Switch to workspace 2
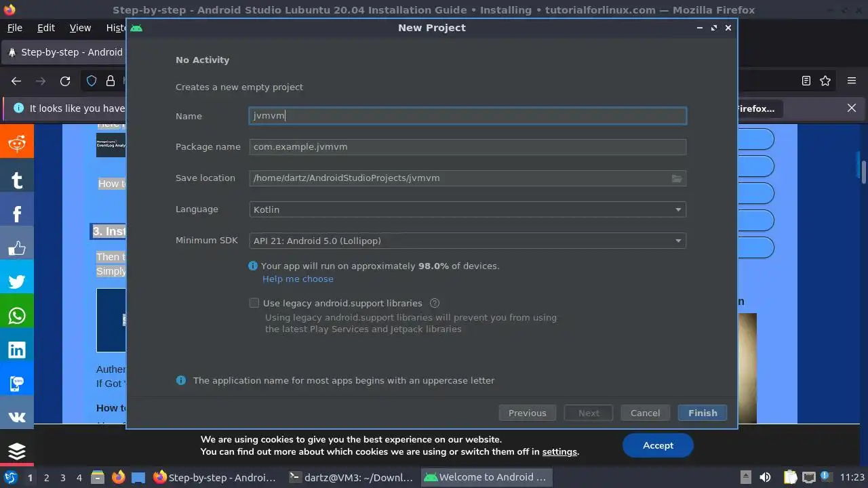The width and height of the screenshot is (868, 488). pos(46,477)
